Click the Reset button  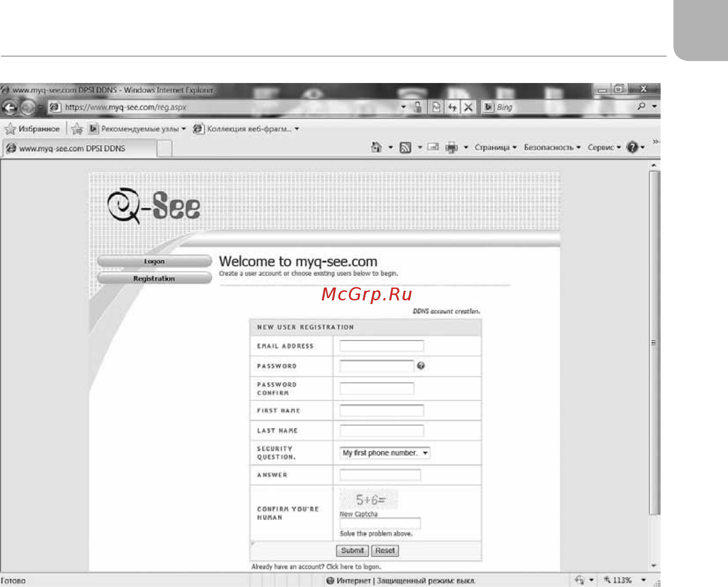385,551
